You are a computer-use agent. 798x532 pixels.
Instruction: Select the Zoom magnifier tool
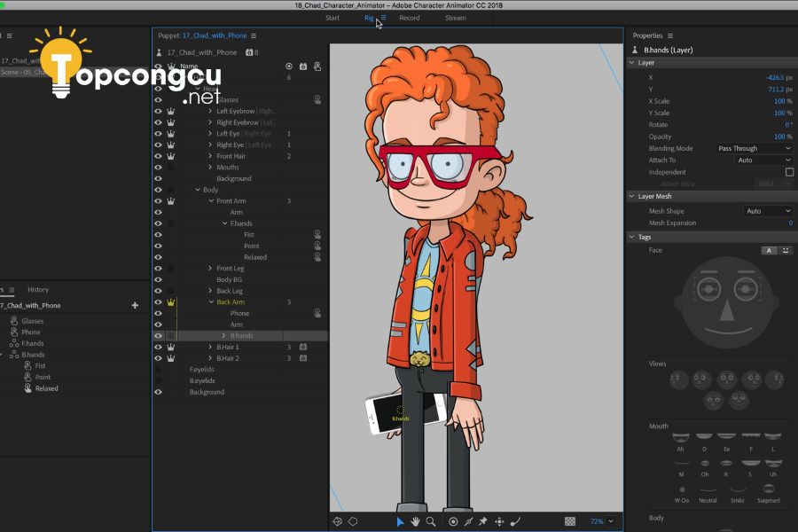[431, 522]
